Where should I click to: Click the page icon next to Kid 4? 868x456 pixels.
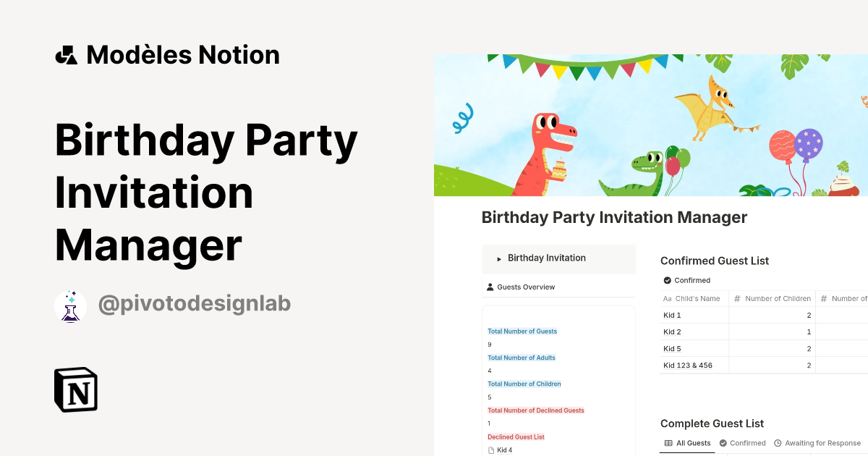tap(492, 449)
